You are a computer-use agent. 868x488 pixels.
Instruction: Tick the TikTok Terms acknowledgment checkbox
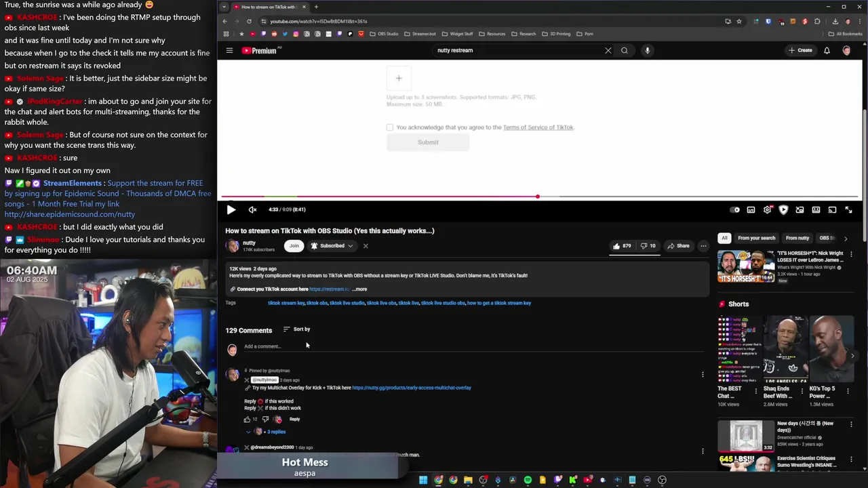[x=389, y=127]
